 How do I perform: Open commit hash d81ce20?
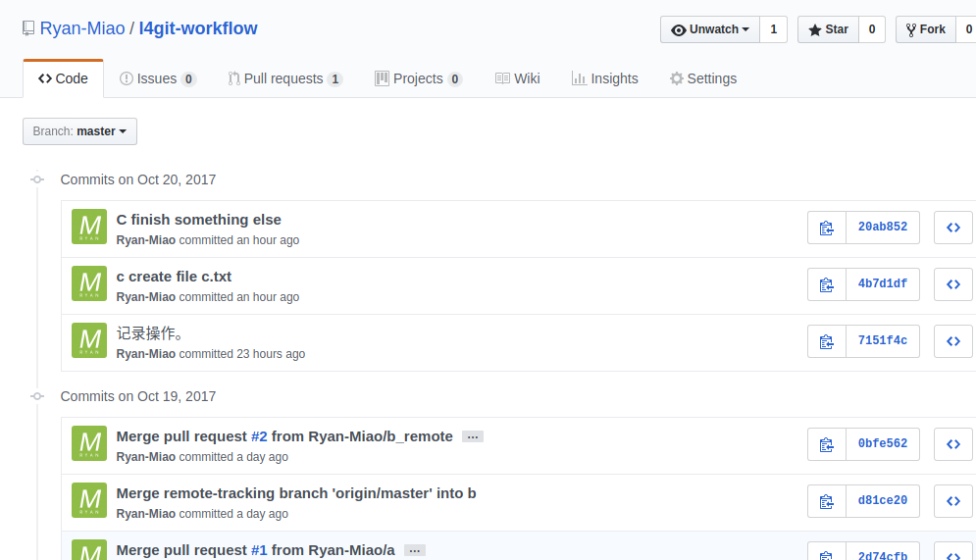pos(883,501)
